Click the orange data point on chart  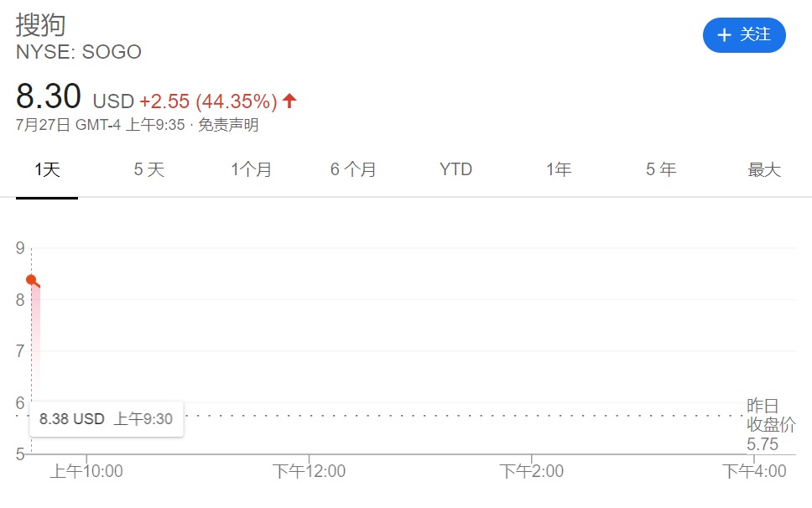click(x=31, y=280)
